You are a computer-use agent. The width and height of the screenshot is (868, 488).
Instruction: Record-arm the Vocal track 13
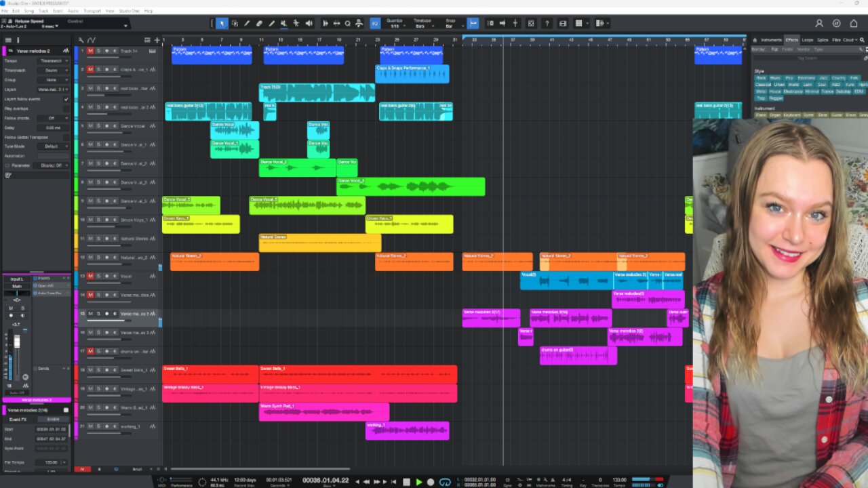pos(106,276)
